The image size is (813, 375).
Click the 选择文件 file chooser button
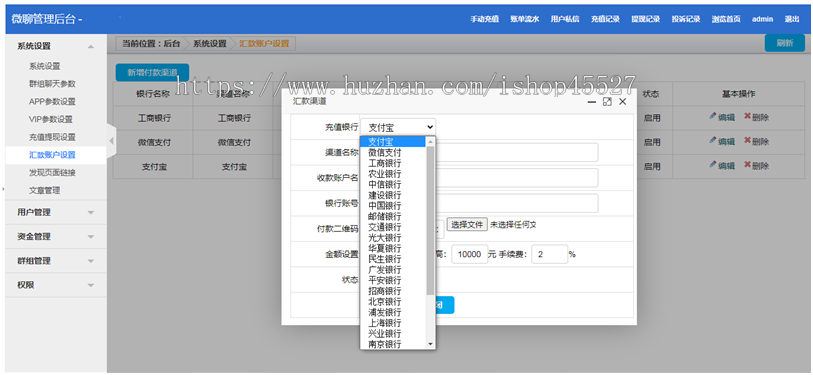467,225
